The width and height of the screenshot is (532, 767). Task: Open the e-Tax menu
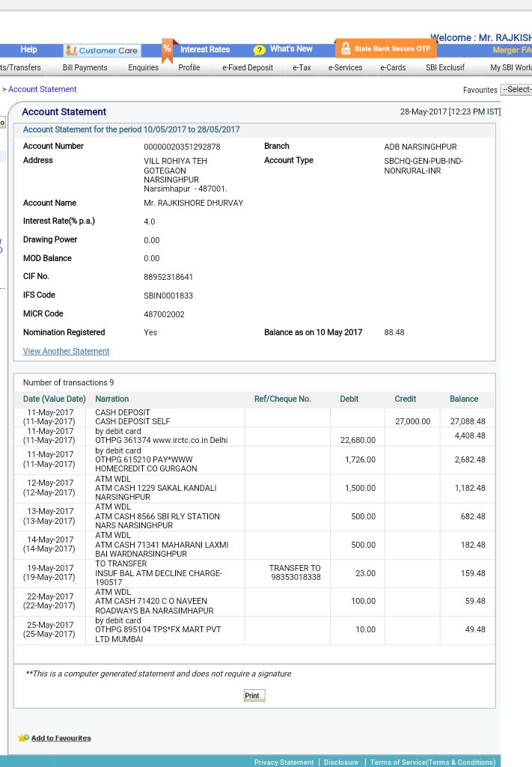point(302,67)
